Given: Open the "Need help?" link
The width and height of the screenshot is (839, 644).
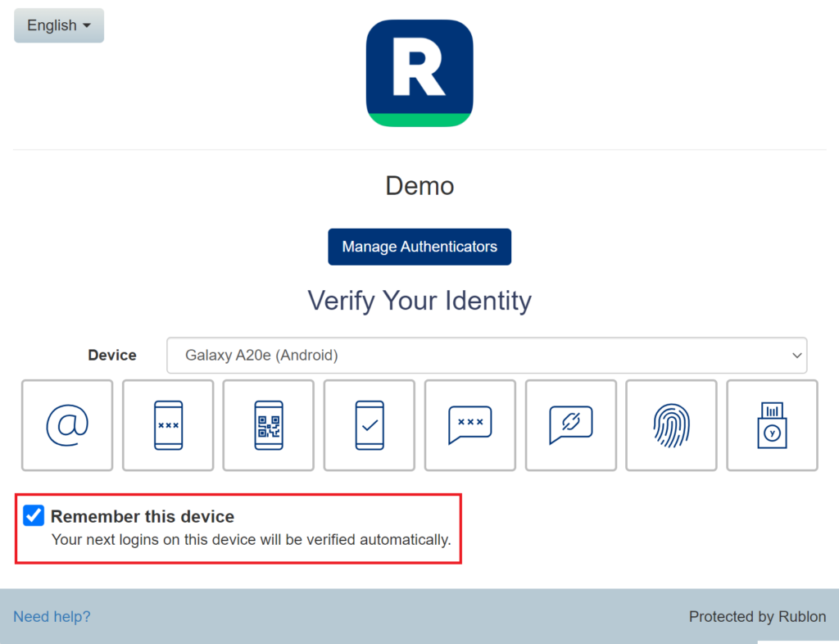Looking at the screenshot, I should pos(52,617).
